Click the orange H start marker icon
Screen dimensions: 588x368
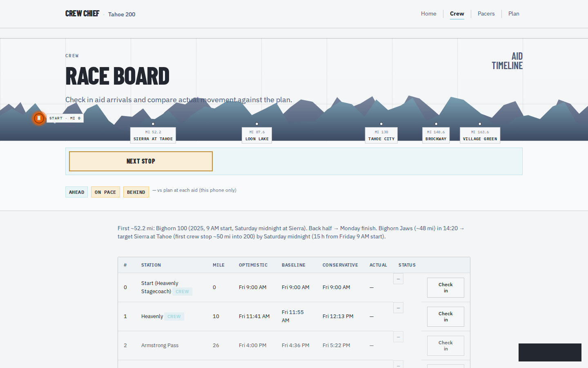pyautogui.click(x=39, y=118)
